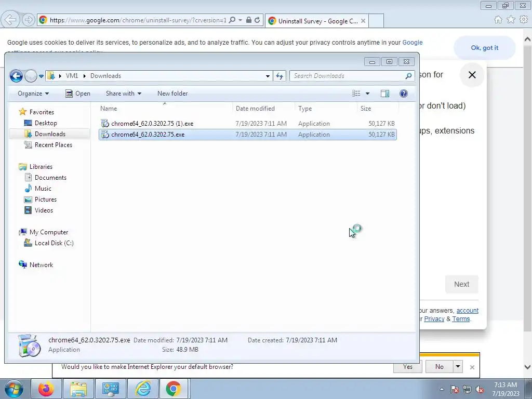
Task: Select Favorites in navigation pane
Action: [42, 112]
